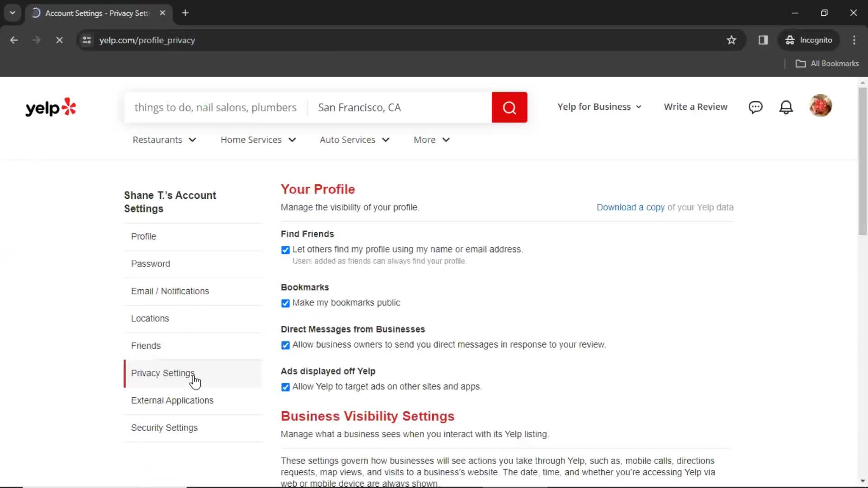
Task: Open the tab search dropdown arrow
Action: click(x=13, y=13)
